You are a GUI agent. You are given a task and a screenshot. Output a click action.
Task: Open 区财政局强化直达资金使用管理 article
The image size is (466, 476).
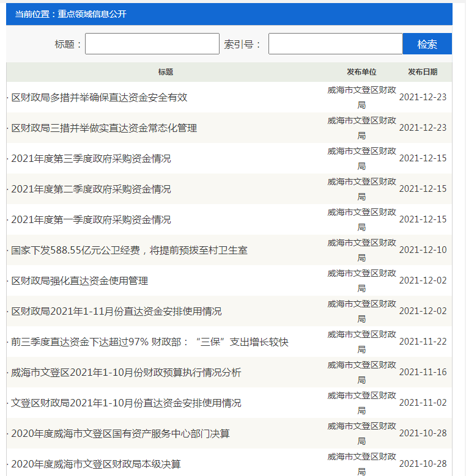point(80,281)
